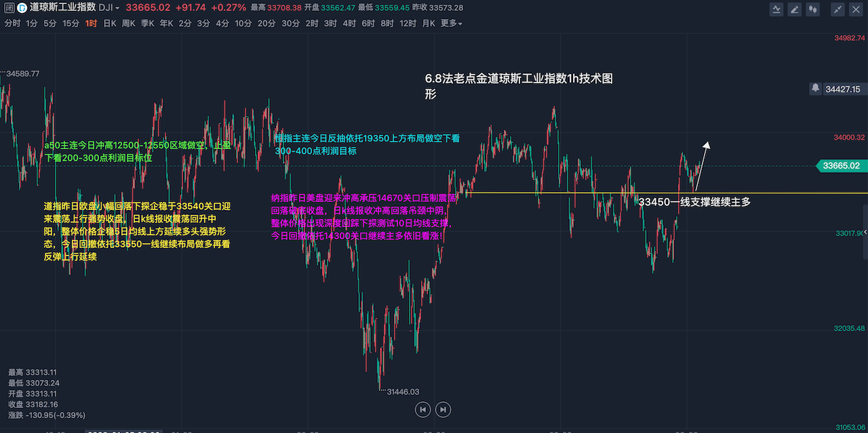Viewport: 868px width, 433px height.
Task: Click the price alert bell icon
Action: 815,89
